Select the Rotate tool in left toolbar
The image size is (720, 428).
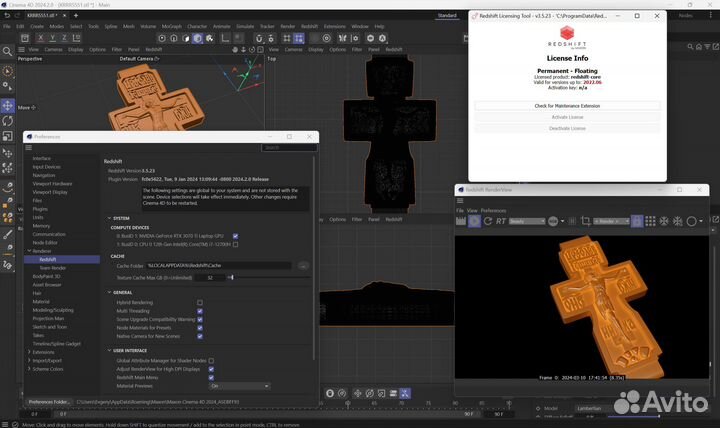(8, 121)
